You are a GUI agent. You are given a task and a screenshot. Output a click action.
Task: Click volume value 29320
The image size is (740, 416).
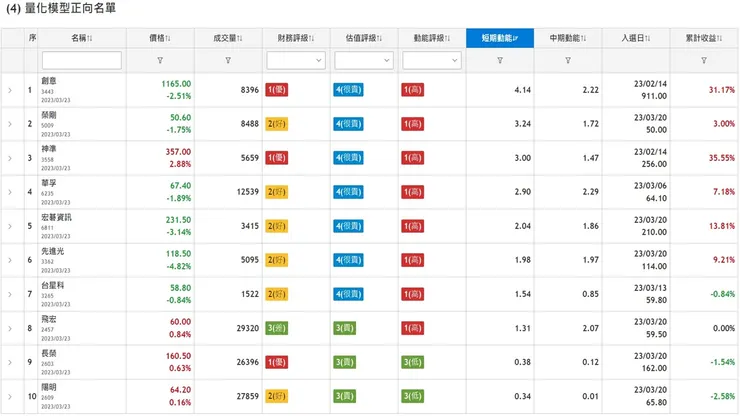248,328
